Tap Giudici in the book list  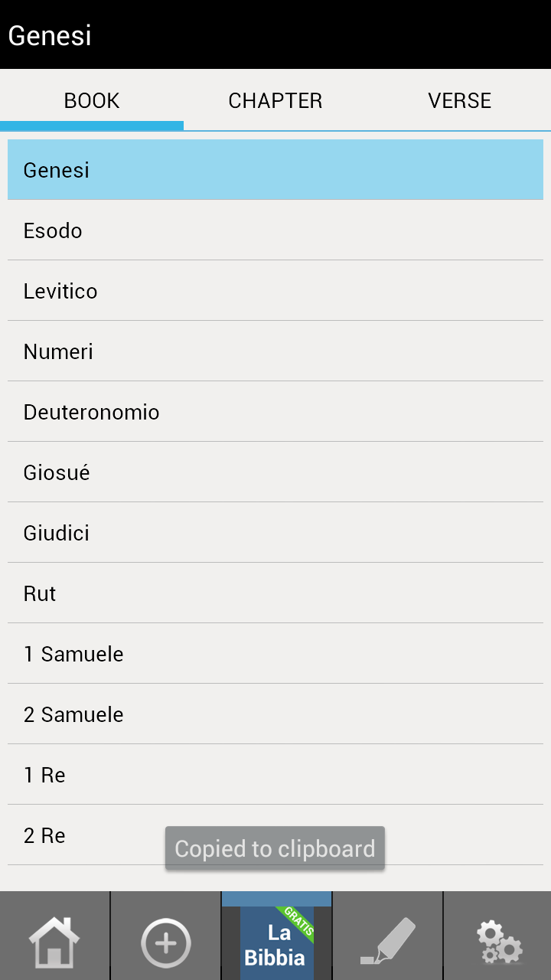275,533
